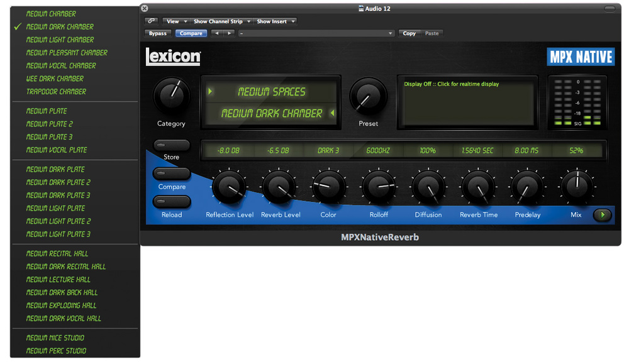Toggle the Compare plugin state
This screenshot has width=629, height=364.
coord(191,33)
